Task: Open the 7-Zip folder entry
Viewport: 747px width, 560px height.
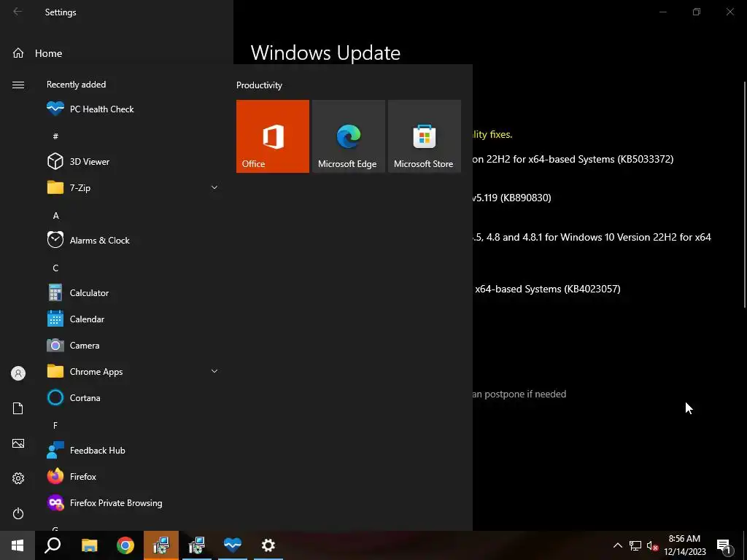Action: click(x=133, y=187)
